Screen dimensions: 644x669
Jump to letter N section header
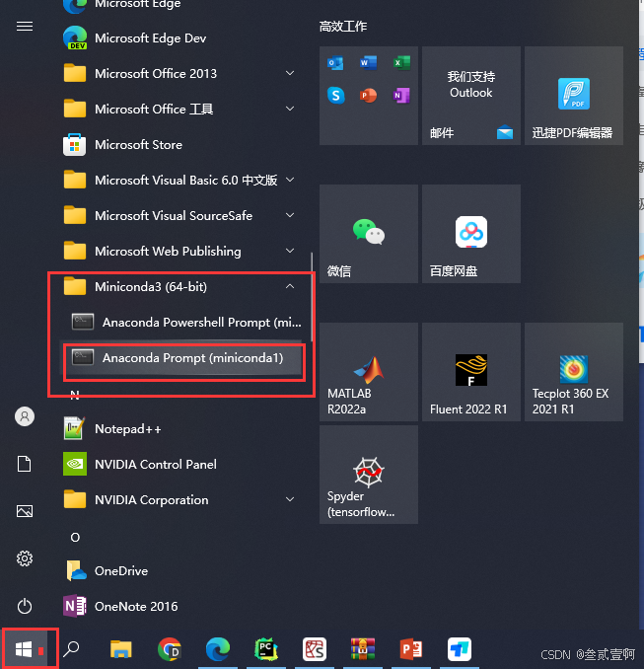point(75,395)
